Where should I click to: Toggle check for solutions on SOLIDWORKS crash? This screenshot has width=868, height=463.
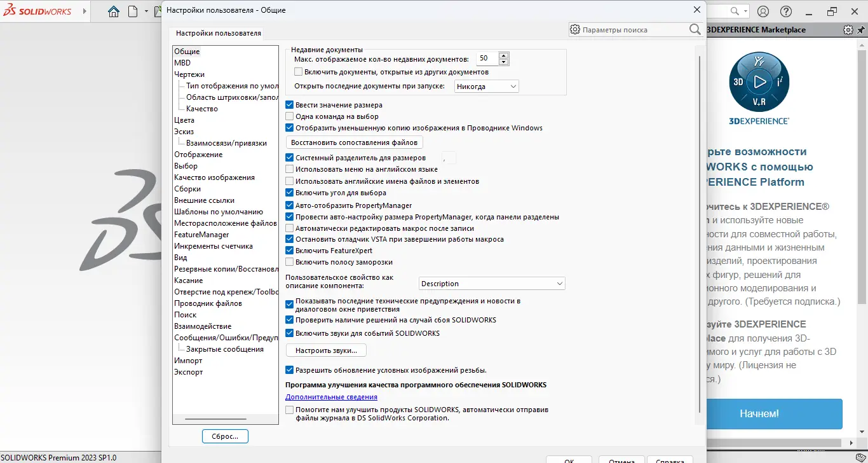[x=290, y=320]
